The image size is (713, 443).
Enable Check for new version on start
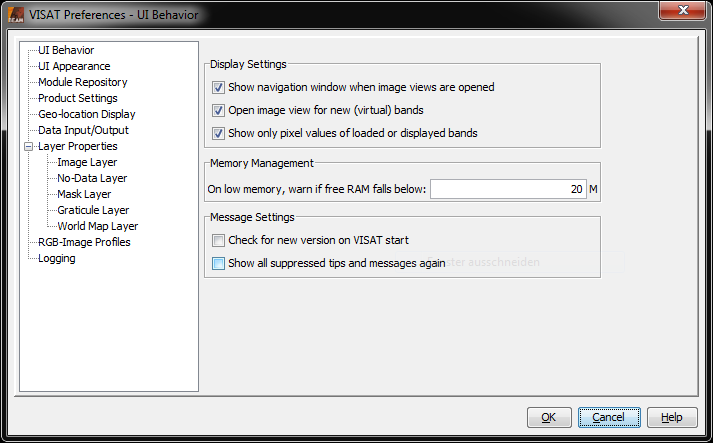pyautogui.click(x=219, y=240)
